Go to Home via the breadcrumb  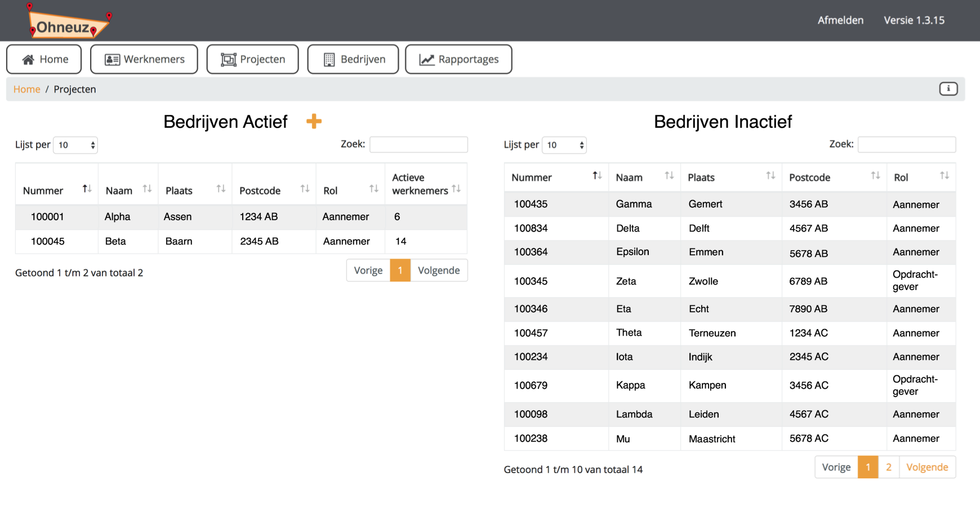[26, 89]
